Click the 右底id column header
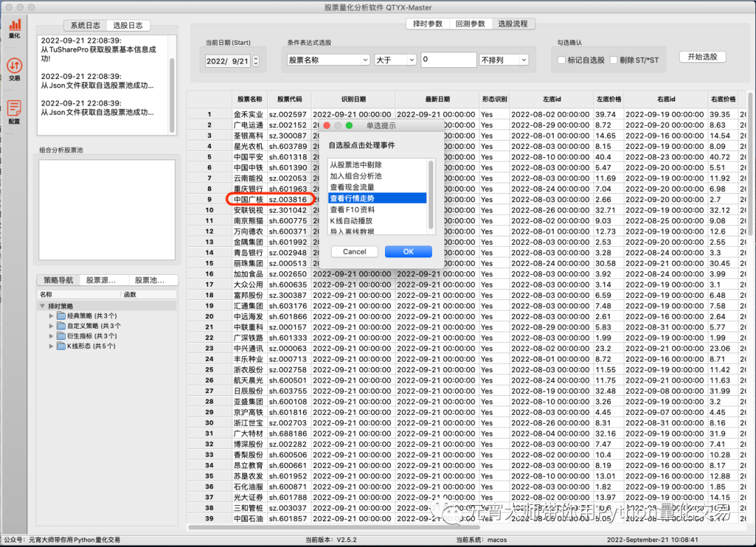 (x=666, y=99)
